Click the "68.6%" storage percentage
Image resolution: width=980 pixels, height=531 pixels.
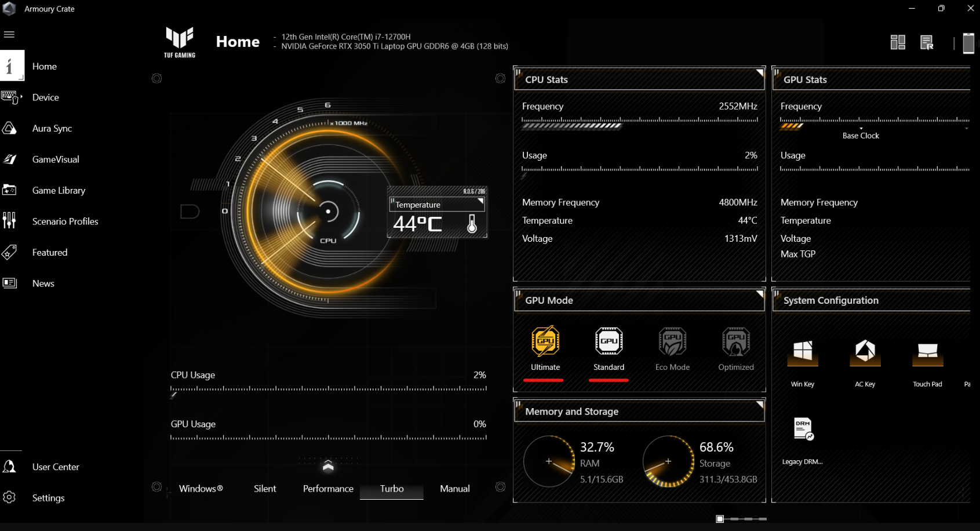(716, 447)
